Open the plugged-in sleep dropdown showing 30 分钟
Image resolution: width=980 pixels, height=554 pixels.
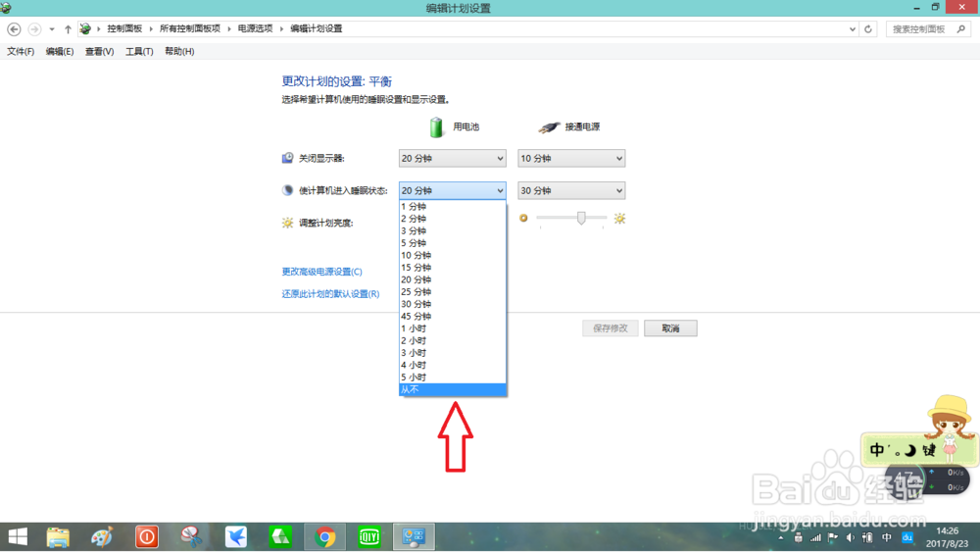[571, 190]
